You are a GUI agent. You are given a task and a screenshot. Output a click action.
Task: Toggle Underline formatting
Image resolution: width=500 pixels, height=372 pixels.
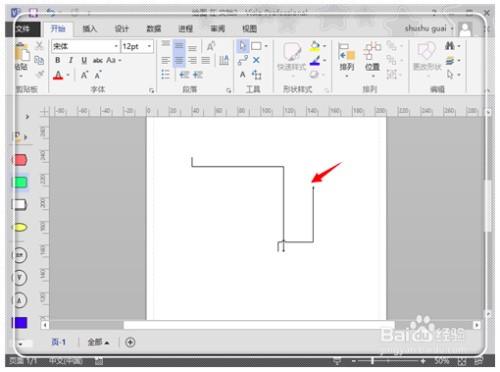point(84,60)
